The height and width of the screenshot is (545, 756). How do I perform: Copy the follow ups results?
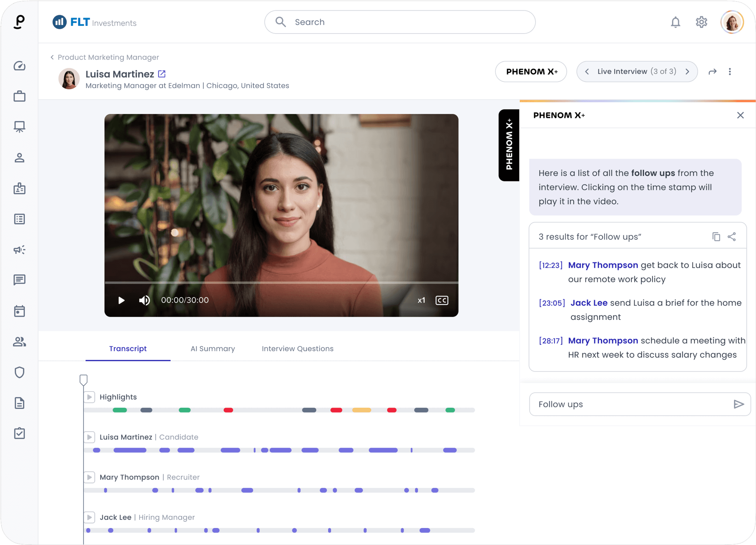point(716,237)
